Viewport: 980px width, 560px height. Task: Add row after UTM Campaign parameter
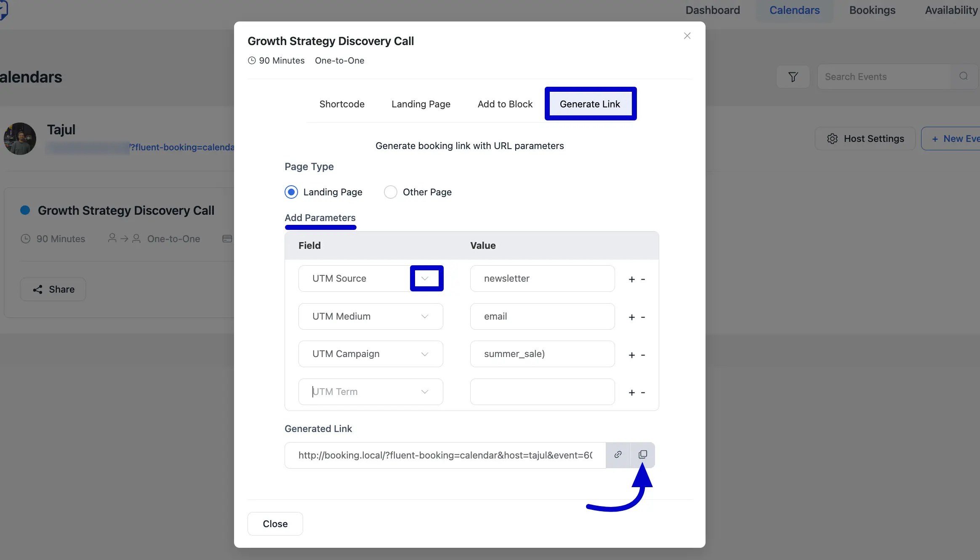pyautogui.click(x=632, y=355)
